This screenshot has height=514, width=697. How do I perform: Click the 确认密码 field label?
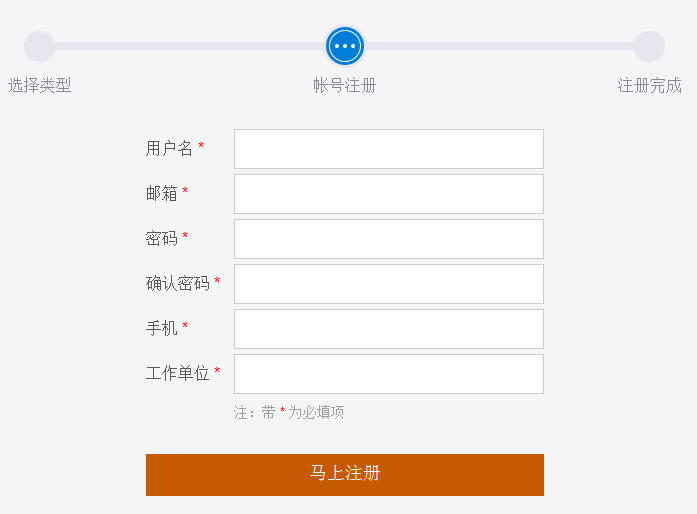pos(177,283)
